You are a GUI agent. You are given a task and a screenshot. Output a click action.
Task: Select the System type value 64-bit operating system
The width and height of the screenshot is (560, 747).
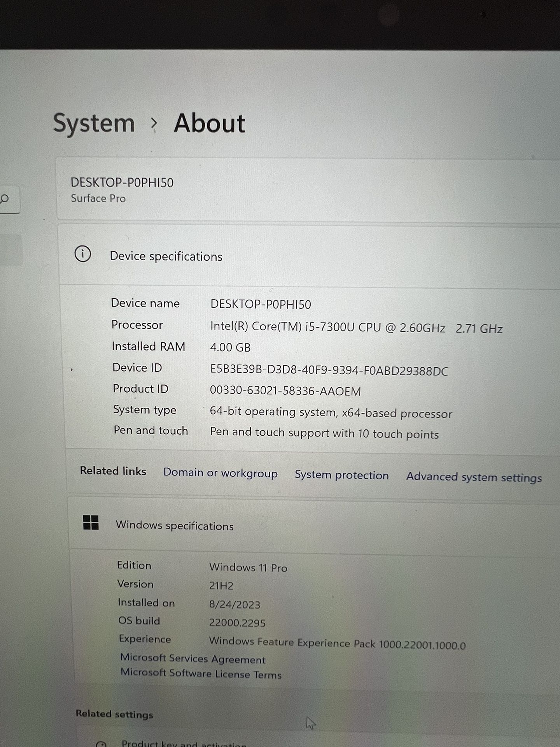pyautogui.click(x=331, y=412)
